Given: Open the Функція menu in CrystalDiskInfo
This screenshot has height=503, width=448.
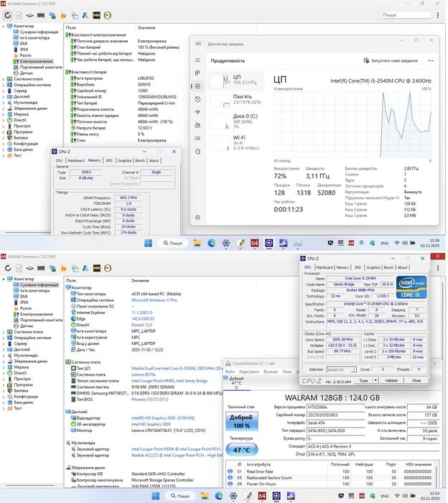Looking at the screenshot, I should coord(271,372).
